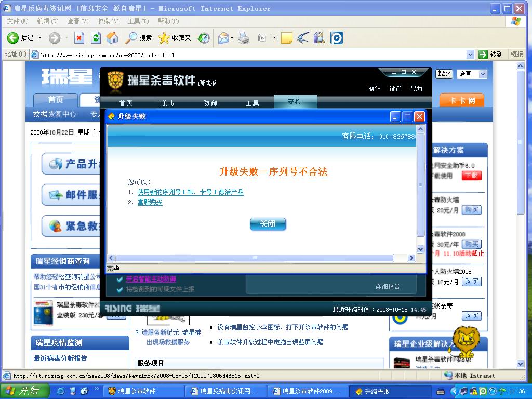Click the 搜索 button on webpage

click(x=444, y=74)
